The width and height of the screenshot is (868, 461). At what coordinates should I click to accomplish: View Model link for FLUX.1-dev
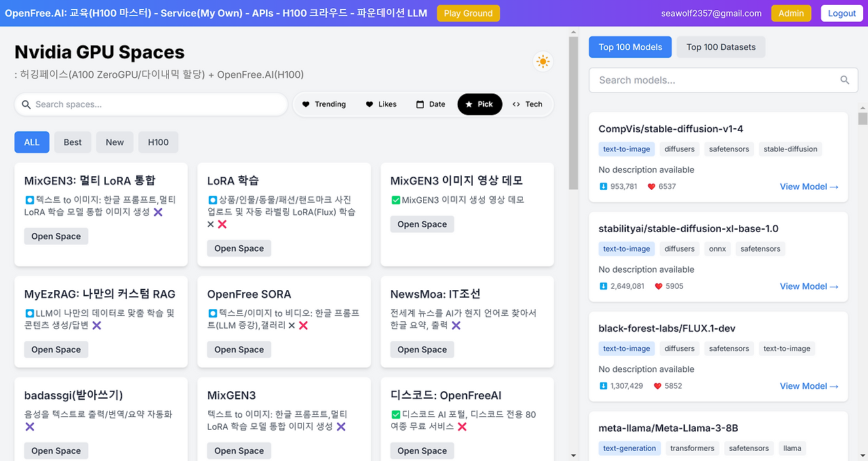(809, 386)
